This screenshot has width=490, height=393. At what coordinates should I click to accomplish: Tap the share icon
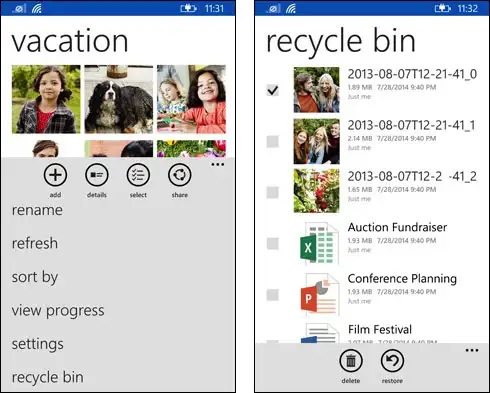180,175
